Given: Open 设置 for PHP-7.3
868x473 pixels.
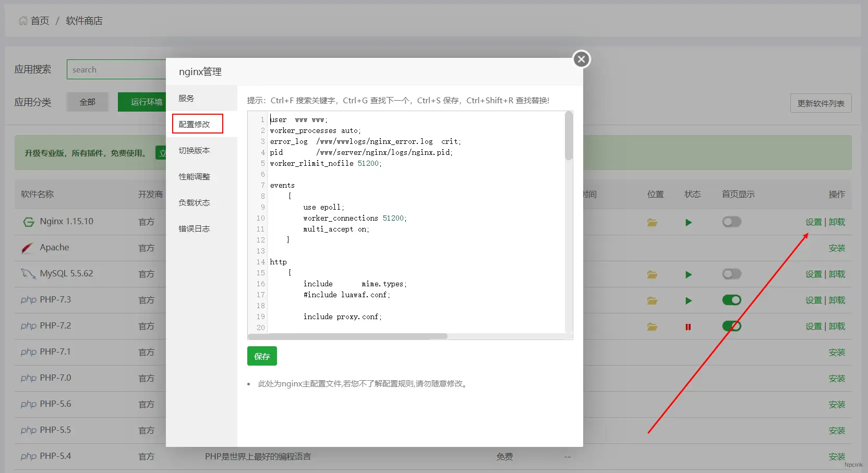Looking at the screenshot, I should [x=813, y=300].
